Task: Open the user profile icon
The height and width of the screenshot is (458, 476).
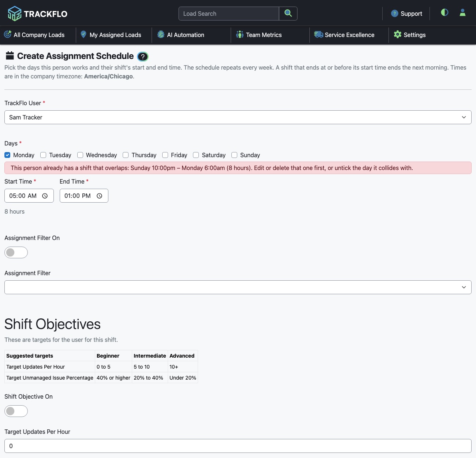Action: [462, 12]
